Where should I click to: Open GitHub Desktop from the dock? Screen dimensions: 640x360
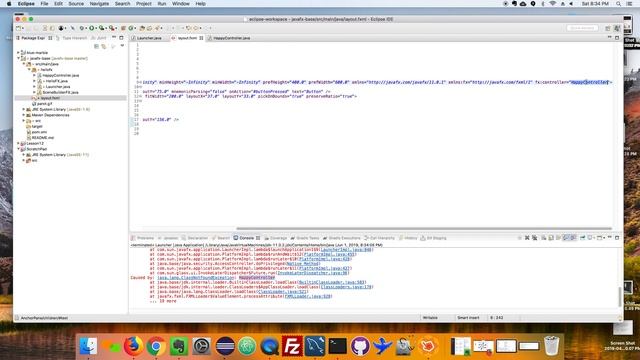(360, 346)
